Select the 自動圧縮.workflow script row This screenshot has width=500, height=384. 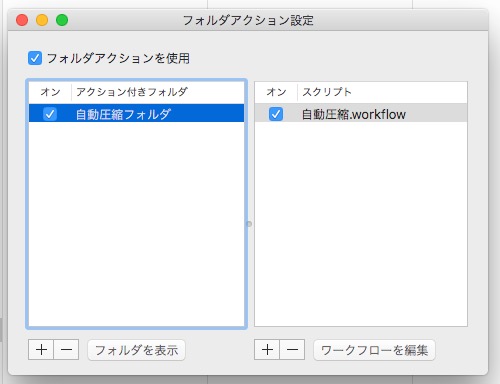pyautogui.click(x=361, y=113)
